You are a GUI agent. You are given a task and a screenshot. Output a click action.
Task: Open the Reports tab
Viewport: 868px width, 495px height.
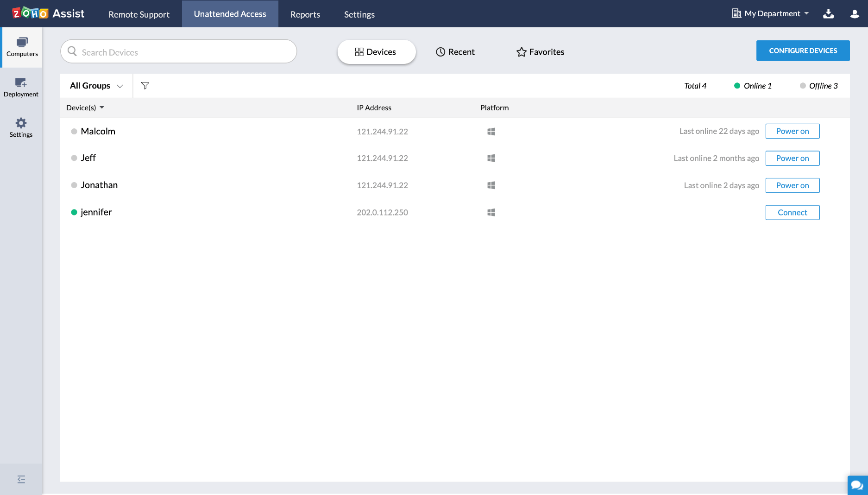[x=305, y=14]
